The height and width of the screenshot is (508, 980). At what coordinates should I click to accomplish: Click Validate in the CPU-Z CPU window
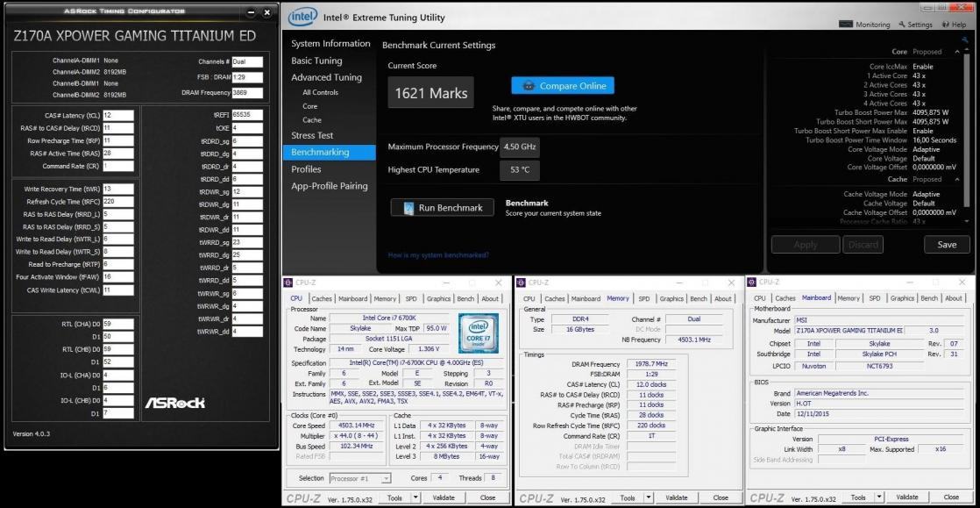[444, 498]
